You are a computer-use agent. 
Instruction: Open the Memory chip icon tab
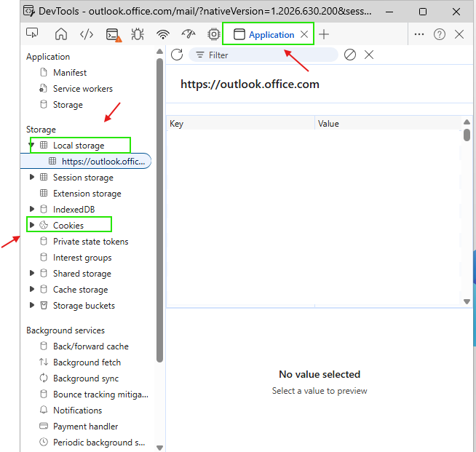tap(214, 34)
